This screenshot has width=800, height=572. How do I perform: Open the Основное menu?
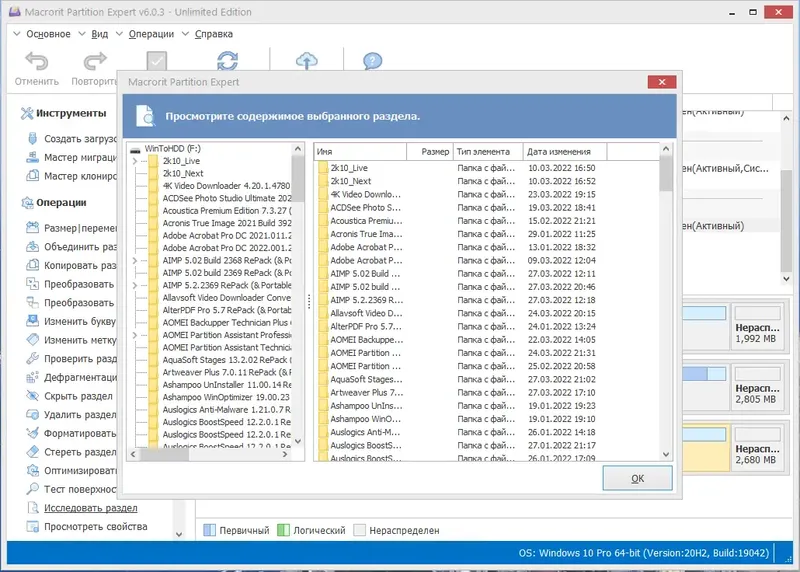pos(48,34)
